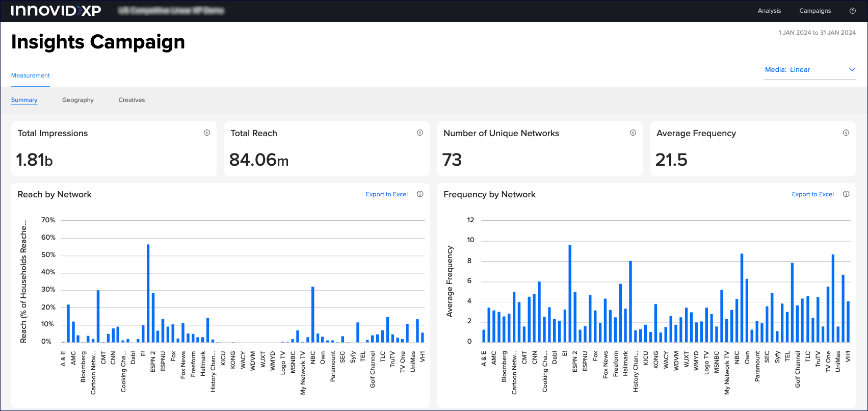Select the Measurement tab
The image size is (868, 411).
pyautogui.click(x=31, y=75)
